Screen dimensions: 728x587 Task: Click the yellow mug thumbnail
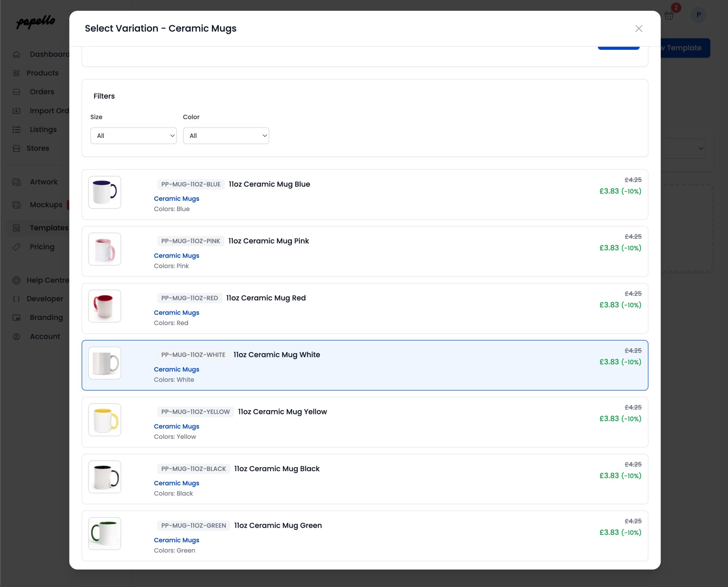click(104, 419)
